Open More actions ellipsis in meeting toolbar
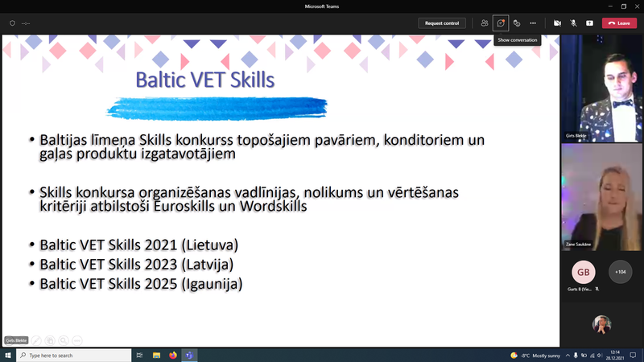The height and width of the screenshot is (362, 644). tap(533, 23)
